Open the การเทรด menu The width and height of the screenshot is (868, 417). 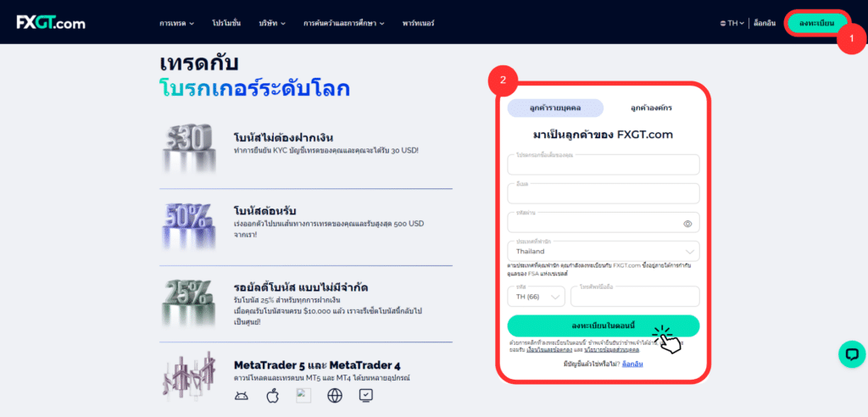click(176, 23)
